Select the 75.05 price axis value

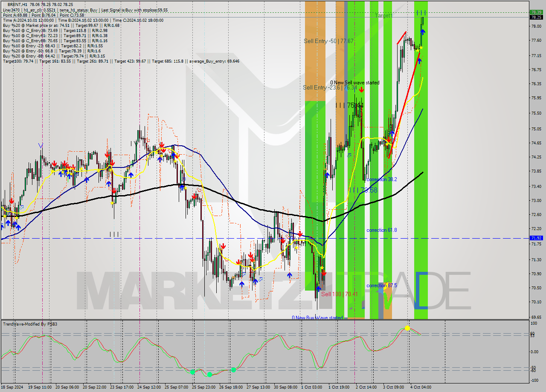click(x=536, y=129)
